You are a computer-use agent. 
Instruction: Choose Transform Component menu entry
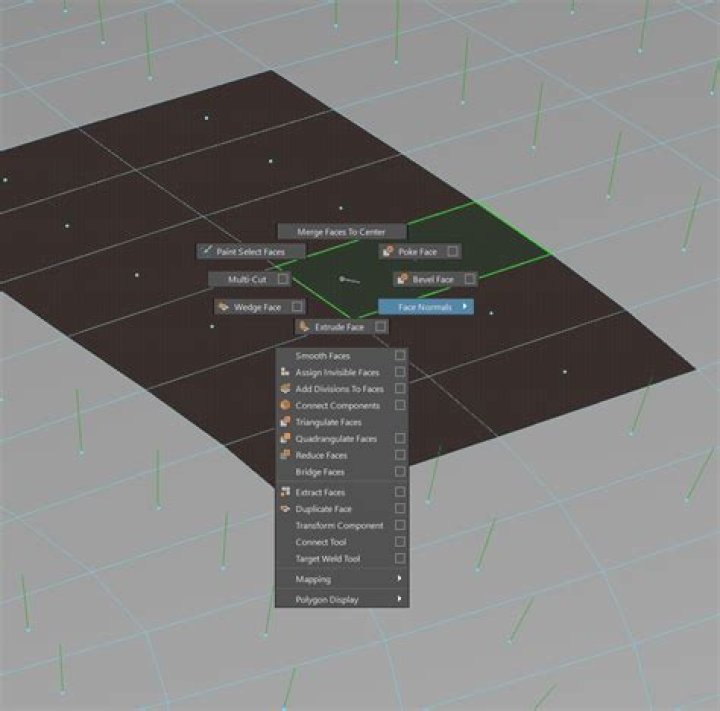[x=342, y=525]
